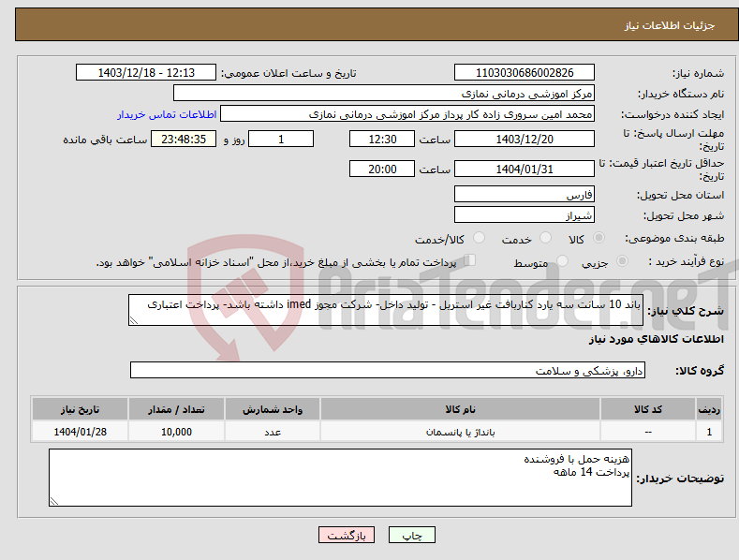Click the تاریخ نیاز column header
739x560 pixels.
point(81,409)
